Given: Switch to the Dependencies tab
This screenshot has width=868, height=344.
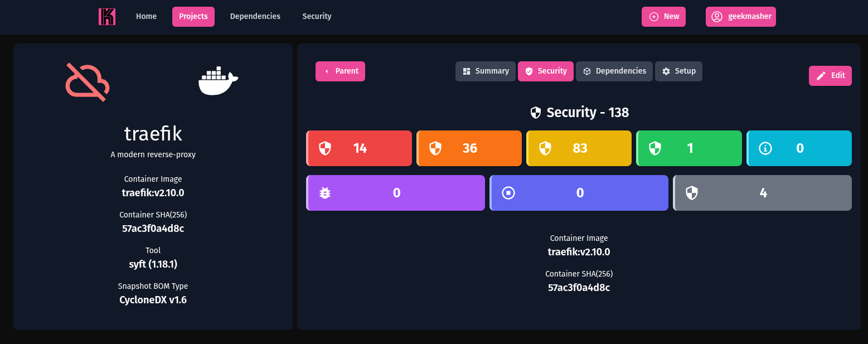Looking at the screenshot, I should (614, 71).
